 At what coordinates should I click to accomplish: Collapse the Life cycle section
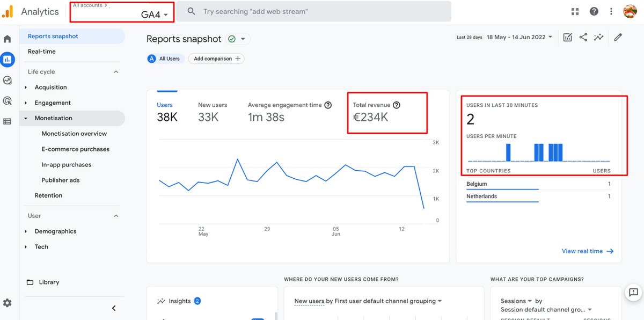[x=116, y=71]
